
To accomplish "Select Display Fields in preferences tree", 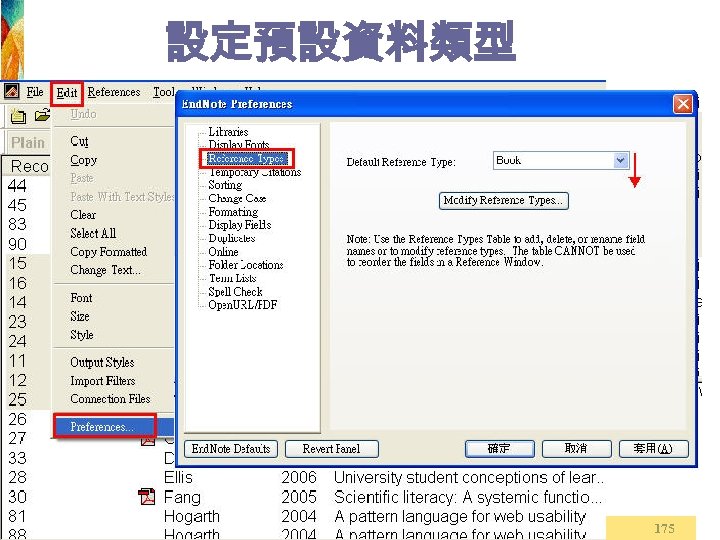I will pyautogui.click(x=240, y=225).
